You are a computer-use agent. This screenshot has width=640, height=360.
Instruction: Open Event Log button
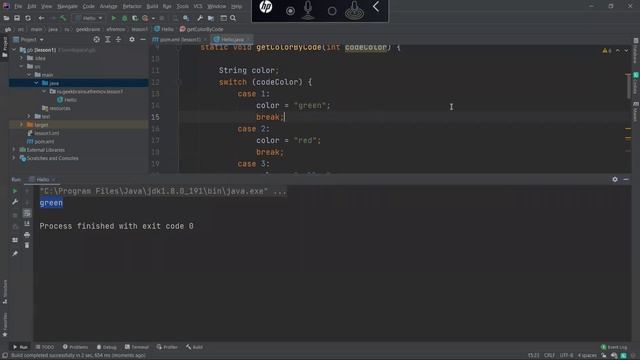pyautogui.click(x=614, y=347)
